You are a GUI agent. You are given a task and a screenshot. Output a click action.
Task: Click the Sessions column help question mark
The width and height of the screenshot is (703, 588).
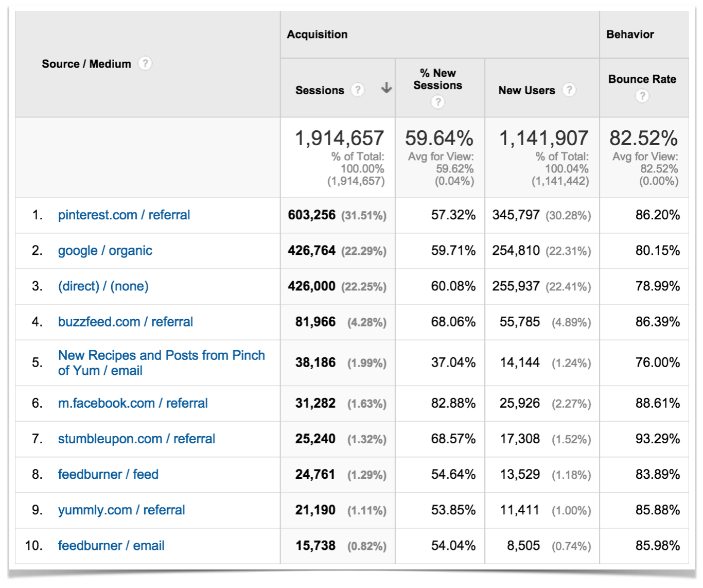click(357, 90)
